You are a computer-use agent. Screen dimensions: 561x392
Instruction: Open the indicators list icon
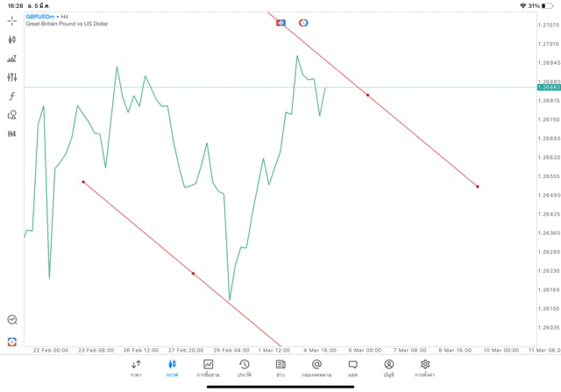(x=11, y=59)
